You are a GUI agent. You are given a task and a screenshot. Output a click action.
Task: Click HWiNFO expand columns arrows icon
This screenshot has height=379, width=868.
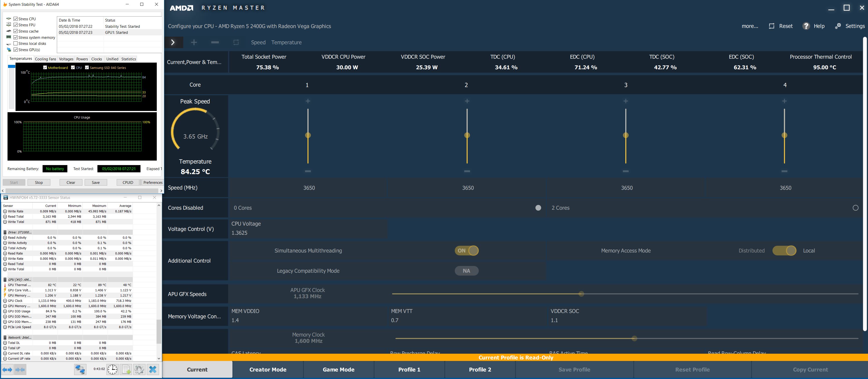7,369
